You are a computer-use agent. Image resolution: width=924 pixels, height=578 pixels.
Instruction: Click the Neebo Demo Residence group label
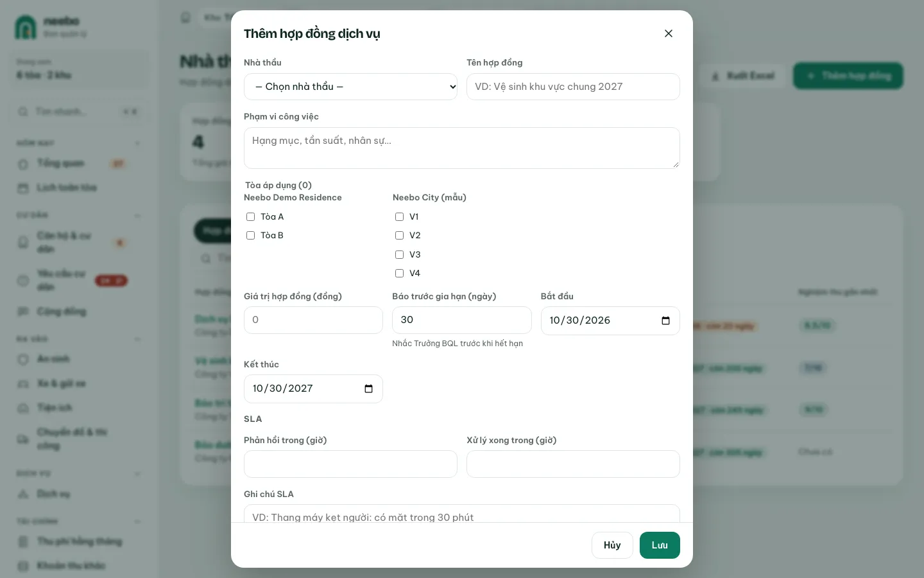[x=293, y=198]
